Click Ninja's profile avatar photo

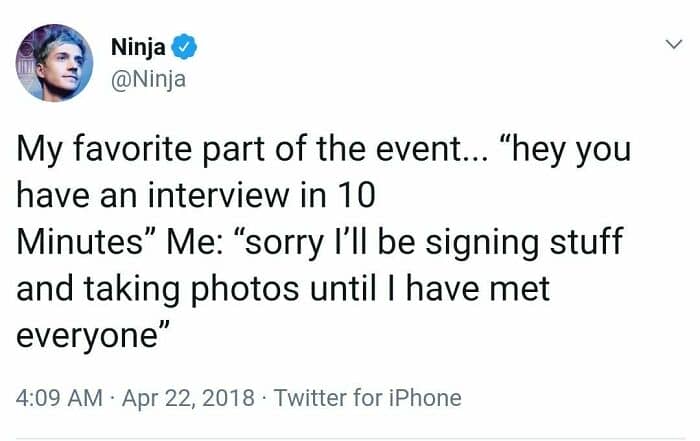(x=54, y=63)
